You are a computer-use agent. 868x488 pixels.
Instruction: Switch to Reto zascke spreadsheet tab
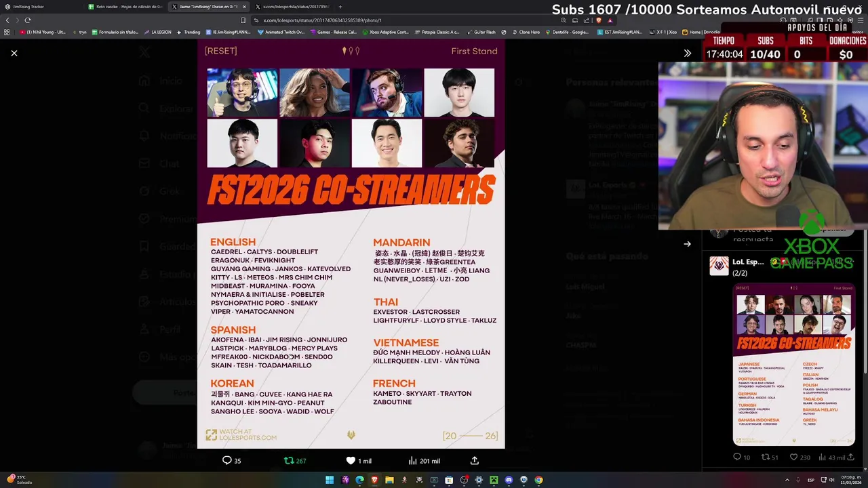[125, 7]
